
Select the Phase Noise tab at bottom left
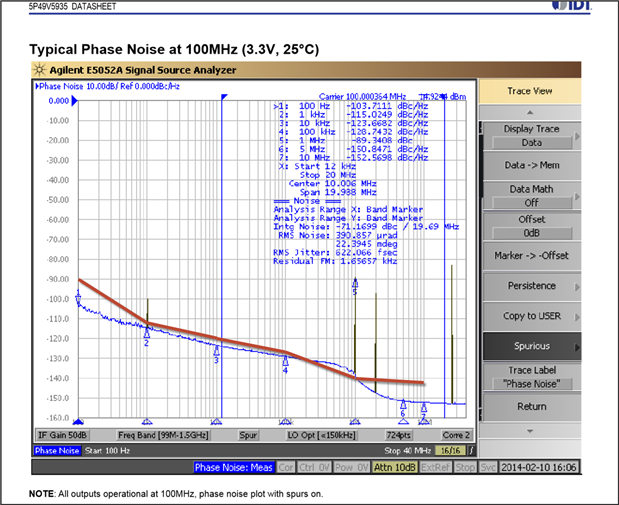point(56,451)
